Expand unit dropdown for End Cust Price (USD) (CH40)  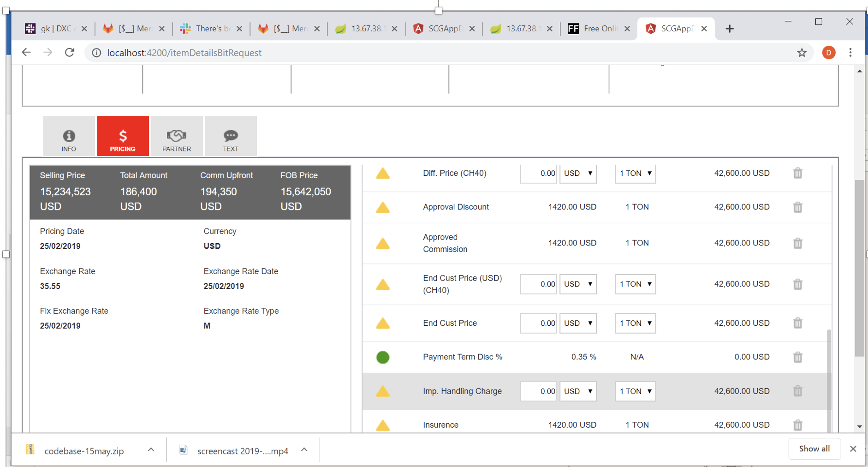(x=635, y=284)
